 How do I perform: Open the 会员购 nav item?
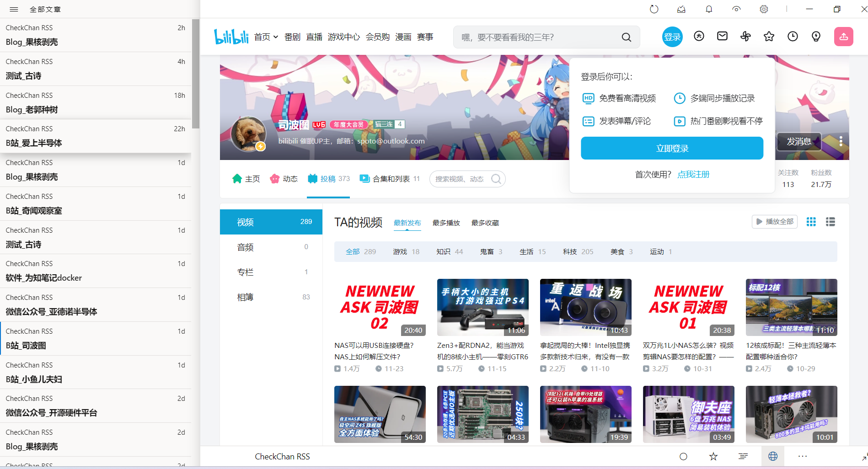[x=378, y=37]
